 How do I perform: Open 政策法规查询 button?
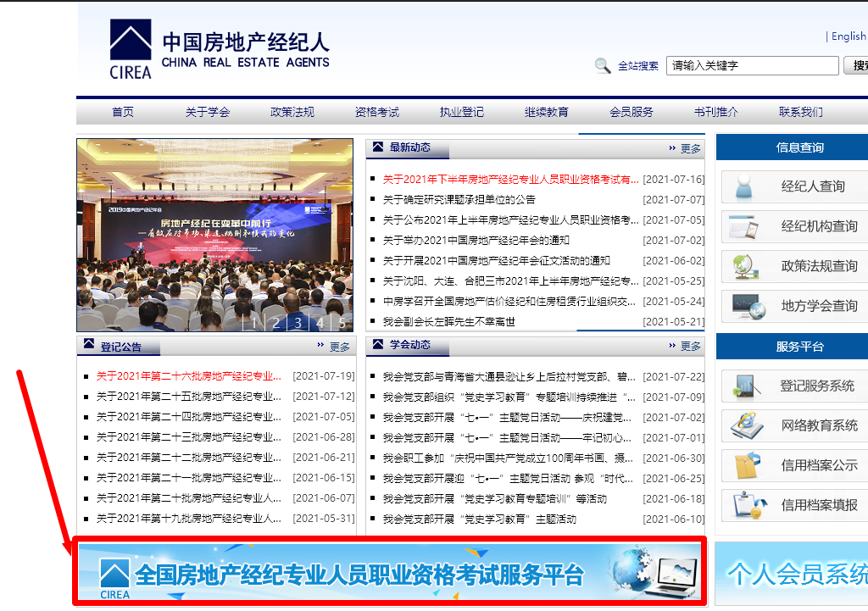(795, 266)
